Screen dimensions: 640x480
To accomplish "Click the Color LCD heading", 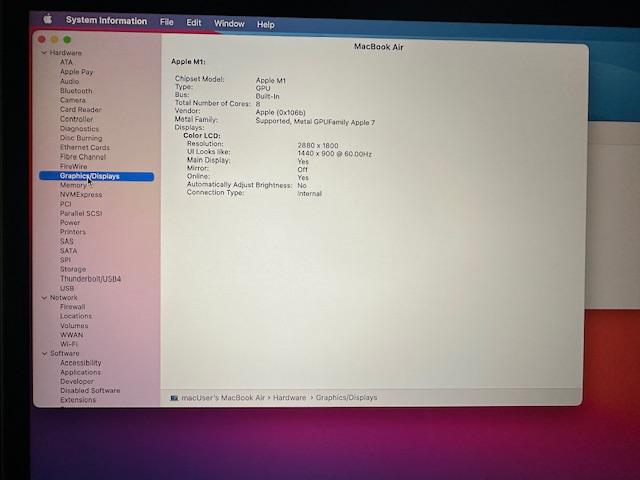I will pyautogui.click(x=202, y=136).
